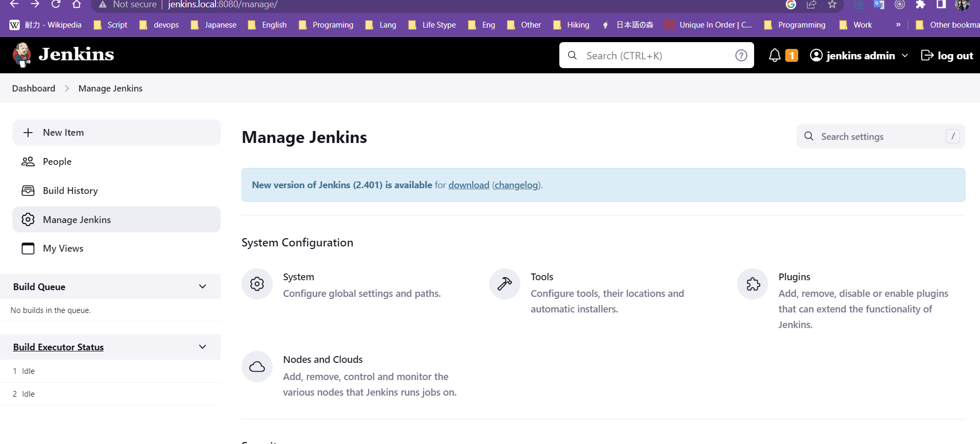980x444 pixels.
Task: Click the 'No builds in the queue.' text
Action: point(50,310)
